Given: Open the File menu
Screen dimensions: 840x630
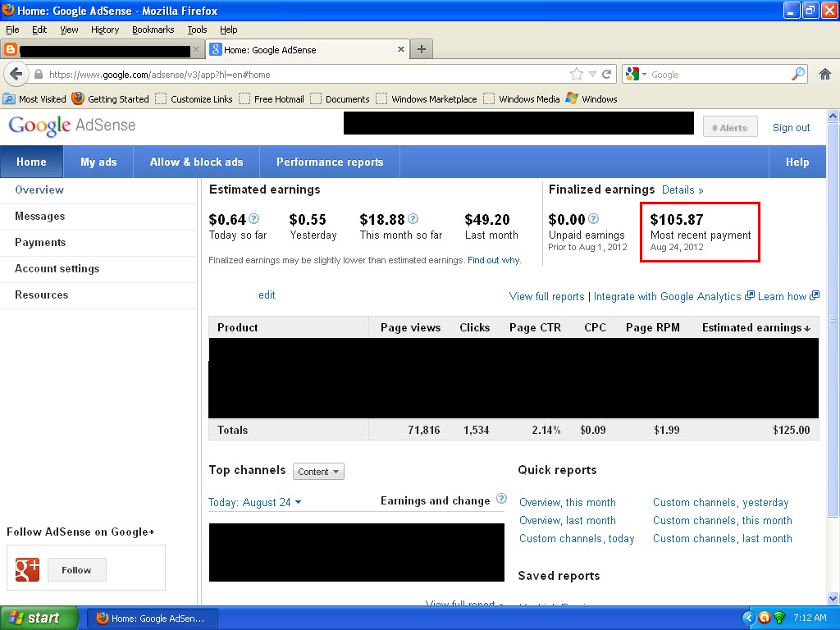Looking at the screenshot, I should pos(12,30).
